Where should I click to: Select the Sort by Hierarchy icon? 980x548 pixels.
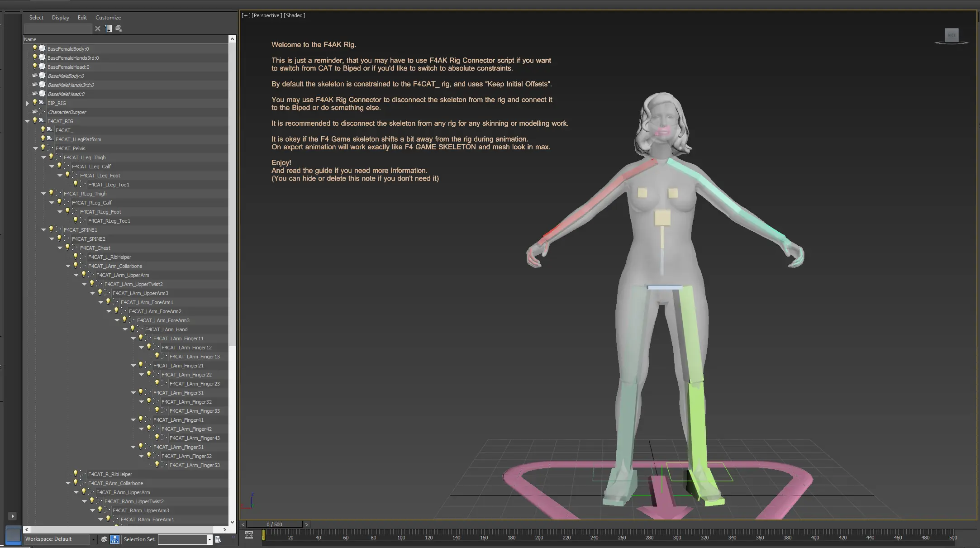pyautogui.click(x=115, y=539)
